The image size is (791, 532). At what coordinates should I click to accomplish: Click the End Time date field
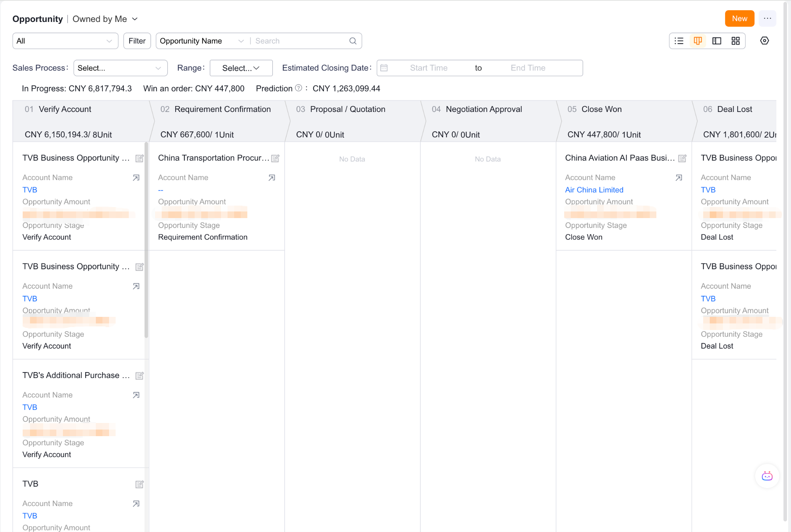coord(528,68)
